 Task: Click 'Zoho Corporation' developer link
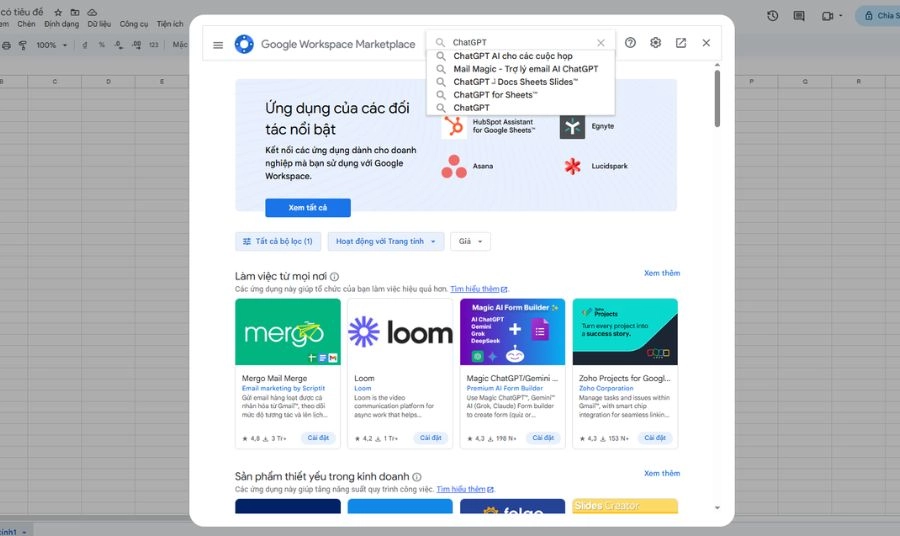[606, 389]
